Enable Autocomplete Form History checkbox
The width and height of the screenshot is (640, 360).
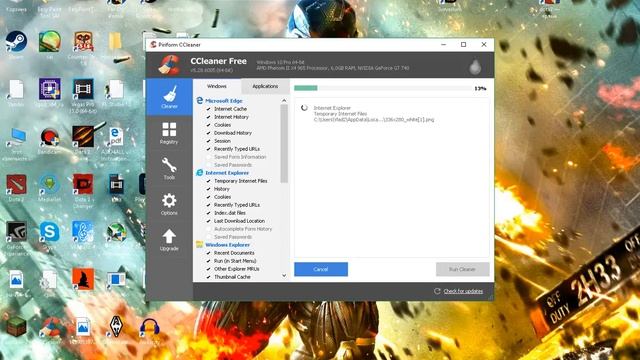pyautogui.click(x=209, y=229)
